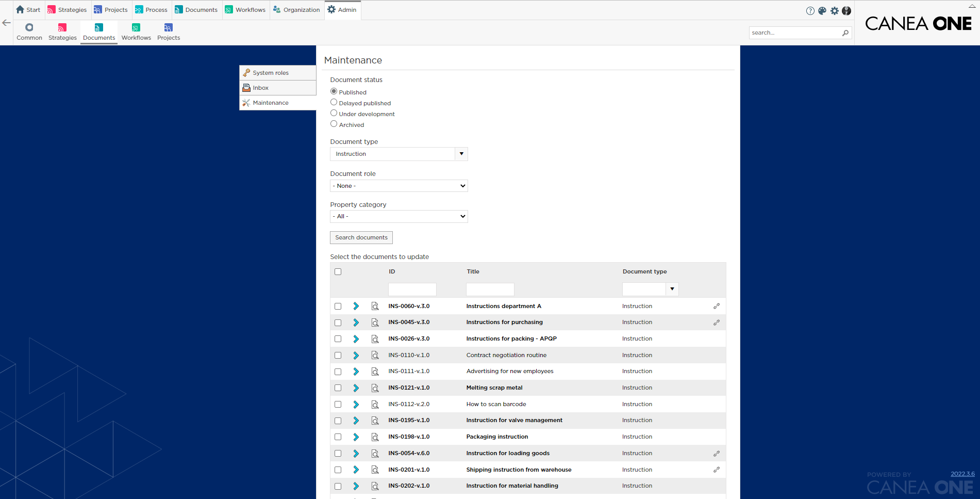Open the 2022.3.6 version link
Screen dimensions: 980x499
coord(962,474)
